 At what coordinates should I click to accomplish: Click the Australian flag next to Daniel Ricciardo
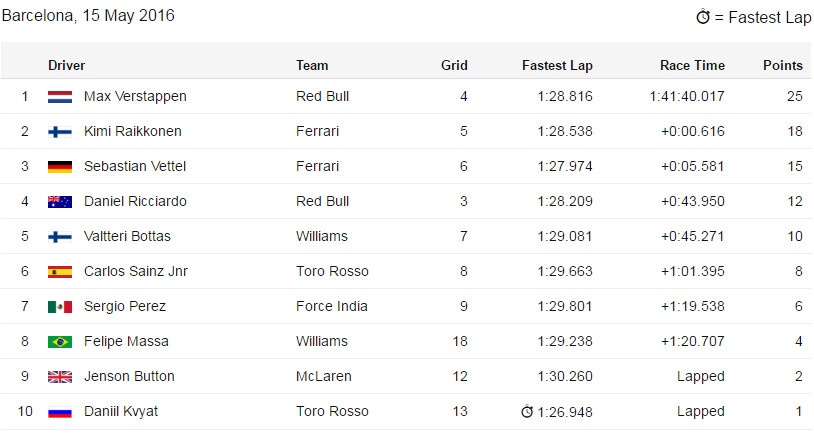pos(59,202)
